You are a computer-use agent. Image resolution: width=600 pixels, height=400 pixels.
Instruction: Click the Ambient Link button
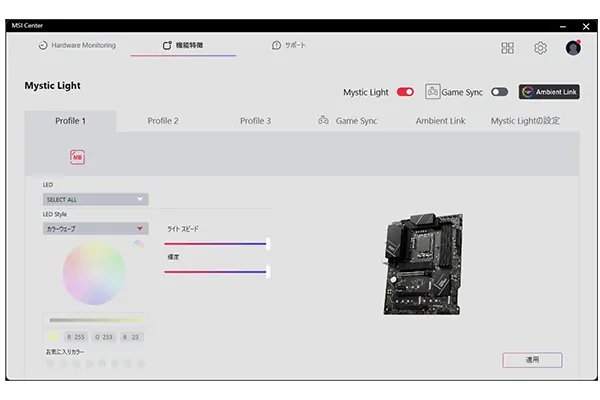(549, 92)
